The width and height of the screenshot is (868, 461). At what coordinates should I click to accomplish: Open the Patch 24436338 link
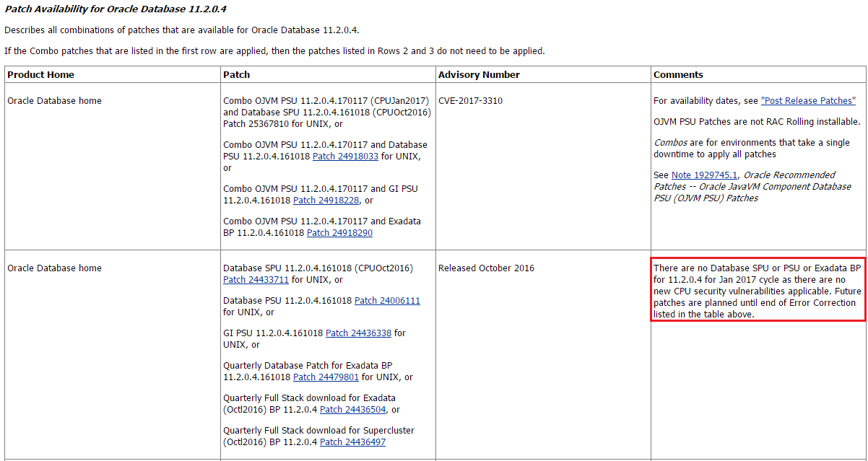tap(358, 333)
